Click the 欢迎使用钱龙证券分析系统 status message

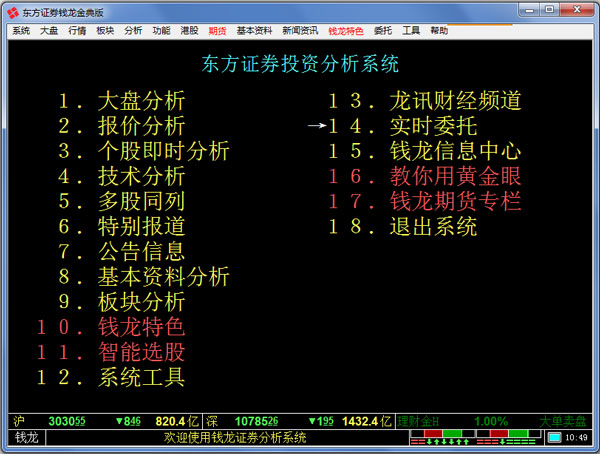pyautogui.click(x=235, y=437)
